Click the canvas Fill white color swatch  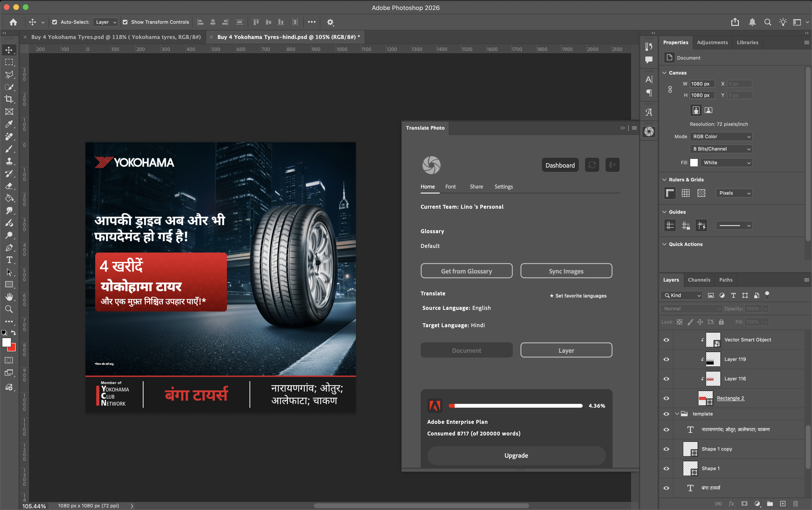coord(694,163)
